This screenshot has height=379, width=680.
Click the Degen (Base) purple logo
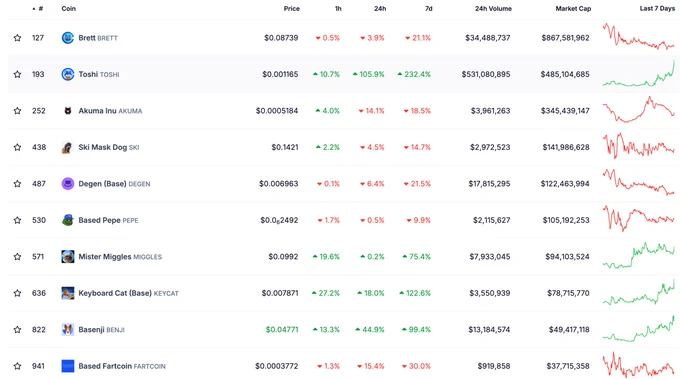(68, 183)
